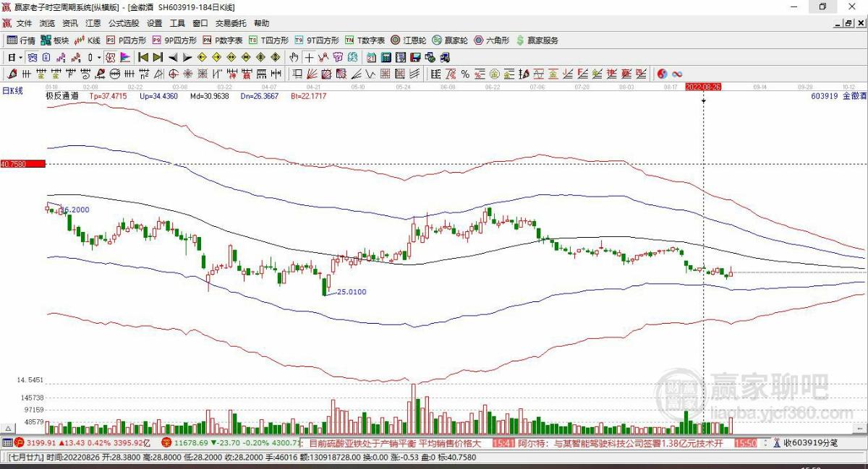The height and width of the screenshot is (469, 868).
Task: Open the 交易委托 menu
Action: tap(231, 23)
